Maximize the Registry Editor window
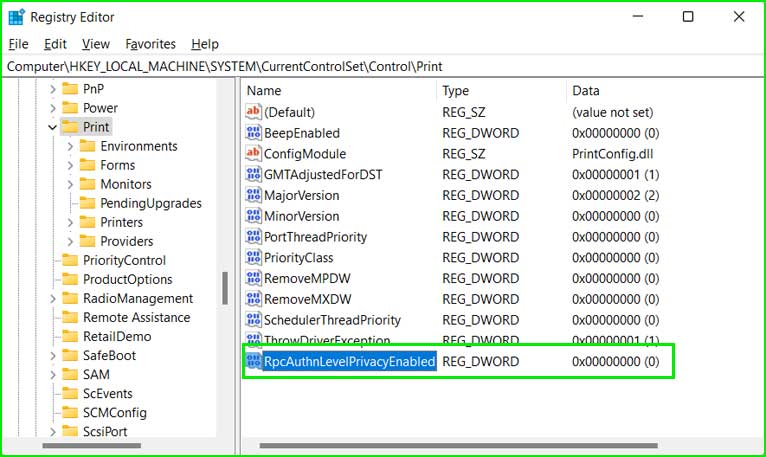The image size is (766, 457). click(688, 17)
